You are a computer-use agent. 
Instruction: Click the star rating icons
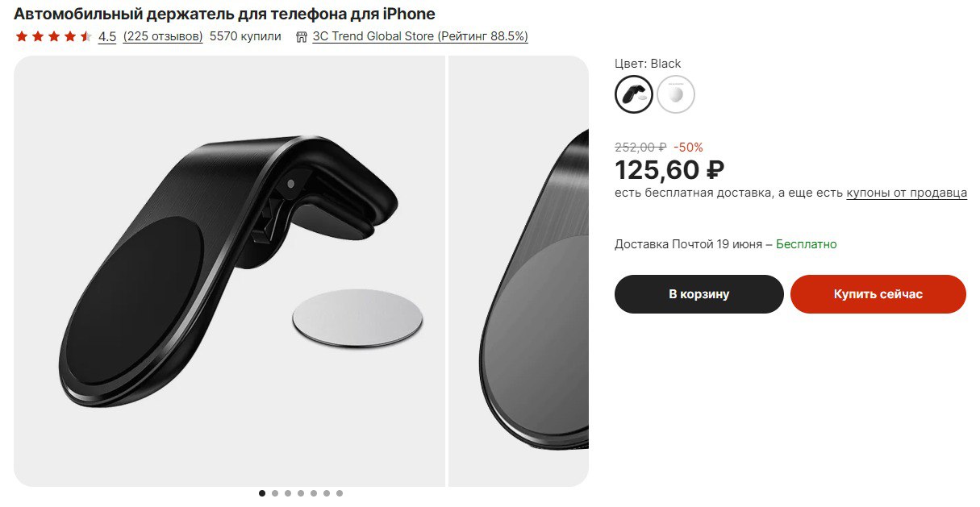tap(53, 36)
